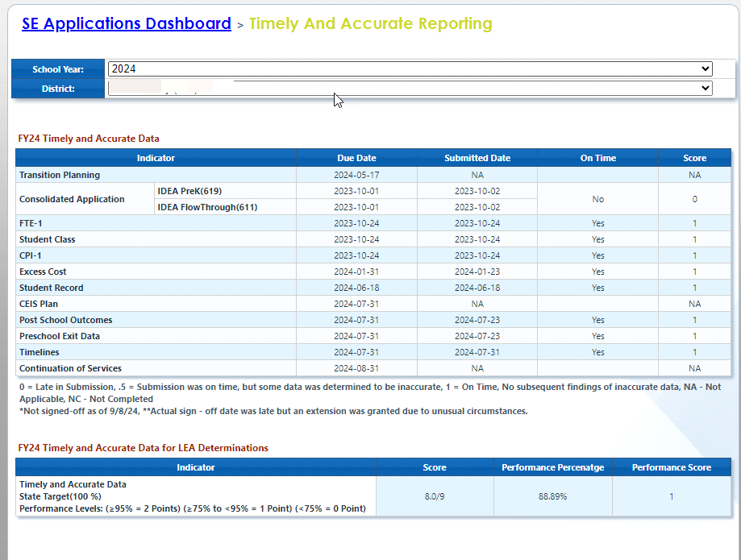741x560 pixels.
Task: Select the Transition Planning indicator row
Action: point(60,175)
